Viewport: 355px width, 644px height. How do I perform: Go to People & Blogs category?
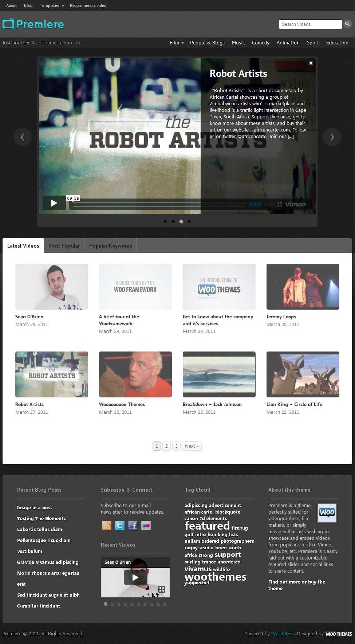[207, 43]
